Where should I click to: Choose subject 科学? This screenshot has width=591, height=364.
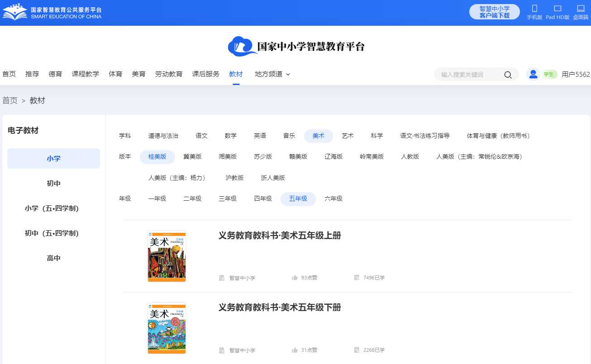377,136
